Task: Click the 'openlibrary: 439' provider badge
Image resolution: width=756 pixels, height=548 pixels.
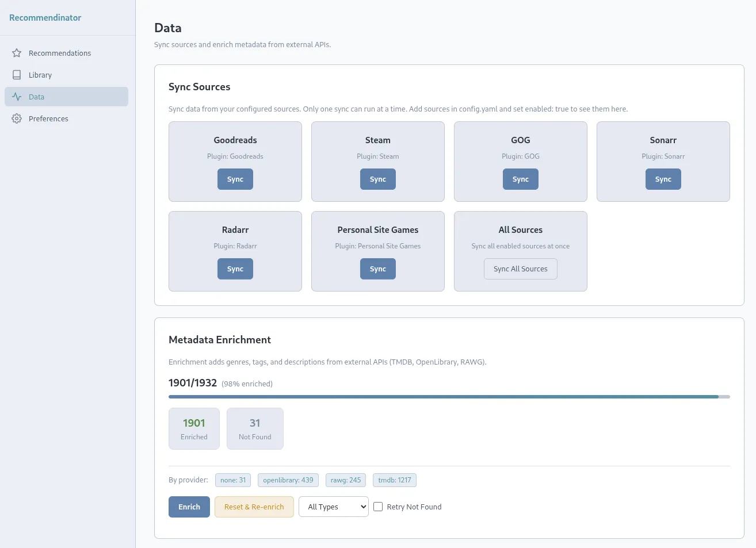Action: [x=288, y=480]
